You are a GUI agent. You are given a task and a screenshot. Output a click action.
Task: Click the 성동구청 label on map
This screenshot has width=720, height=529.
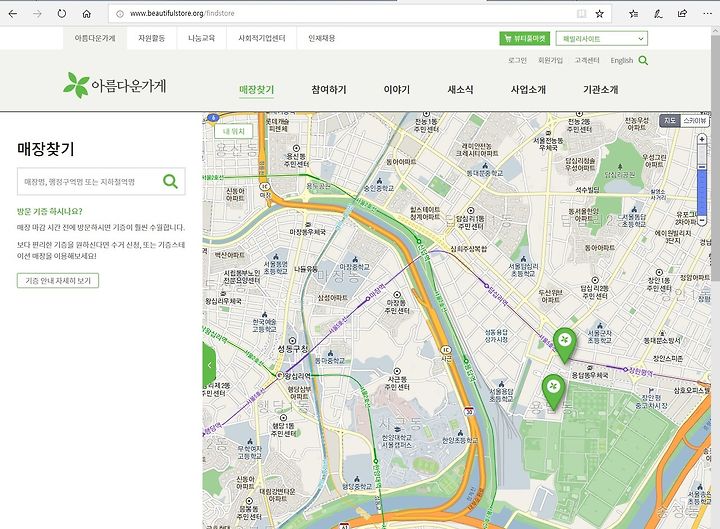tap(292, 349)
